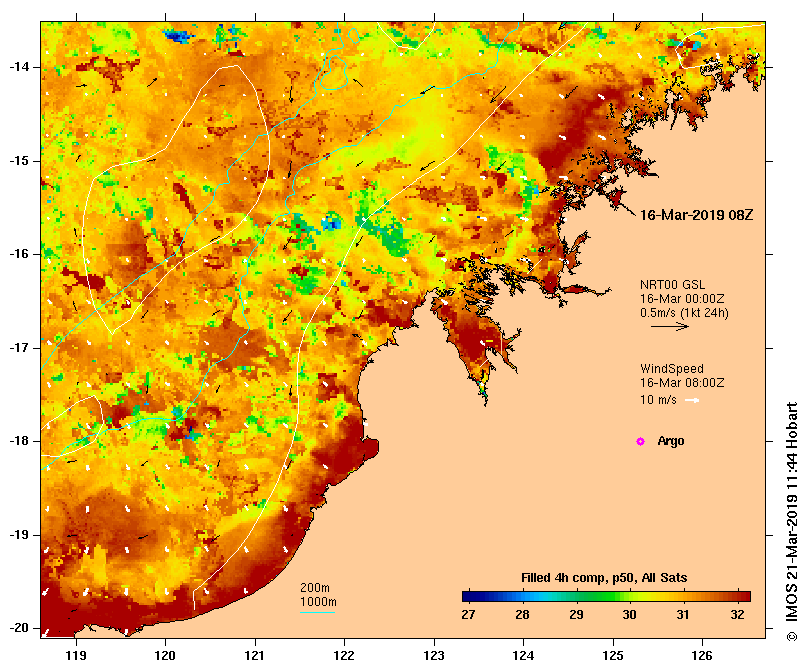Click the colorbar value 29
The image size is (809, 672).
point(576,615)
